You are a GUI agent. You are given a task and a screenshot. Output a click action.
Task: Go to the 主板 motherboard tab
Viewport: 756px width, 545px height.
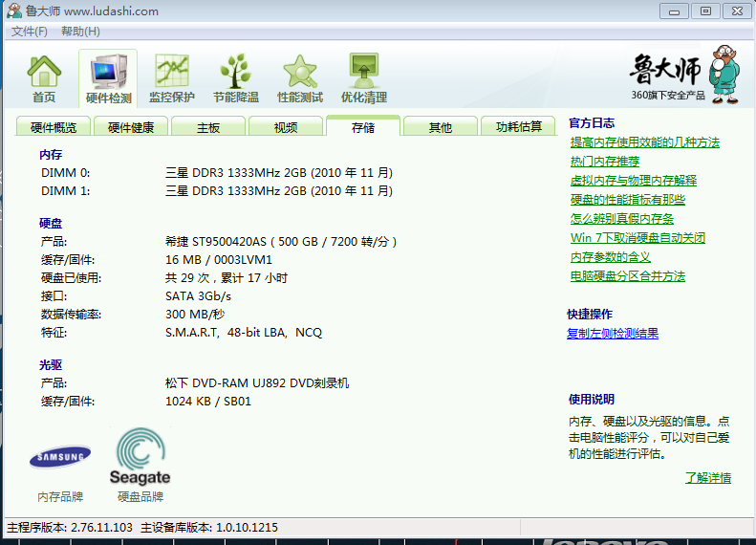208,127
